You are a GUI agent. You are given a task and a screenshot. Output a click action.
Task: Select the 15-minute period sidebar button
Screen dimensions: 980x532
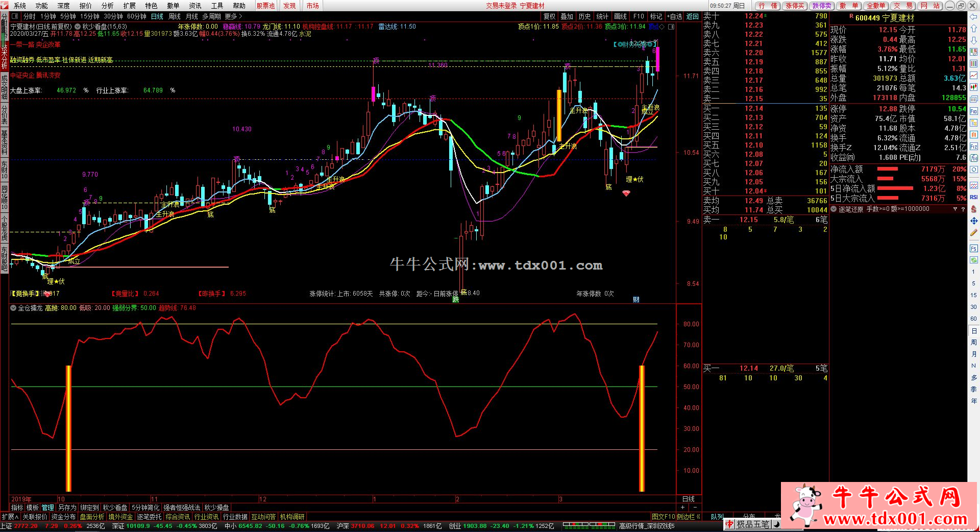click(973, 295)
